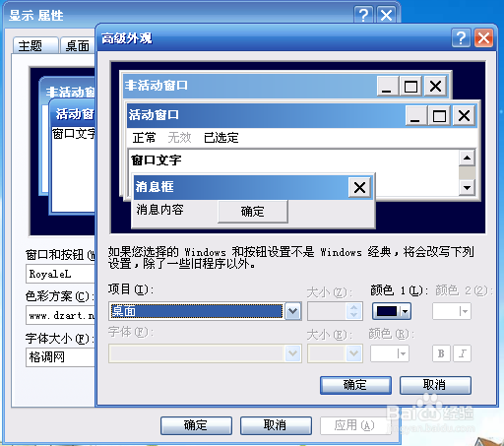Click the 项目 dropdown arrow
The height and width of the screenshot is (446, 504).
click(292, 311)
